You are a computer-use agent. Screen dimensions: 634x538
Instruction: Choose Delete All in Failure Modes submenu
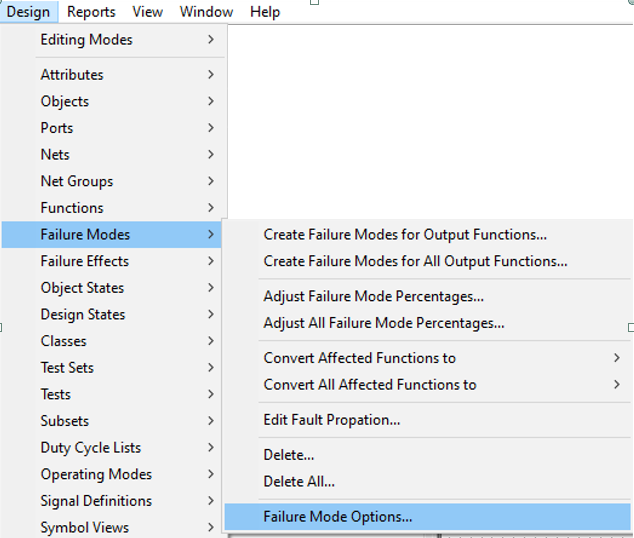[x=427, y=481]
